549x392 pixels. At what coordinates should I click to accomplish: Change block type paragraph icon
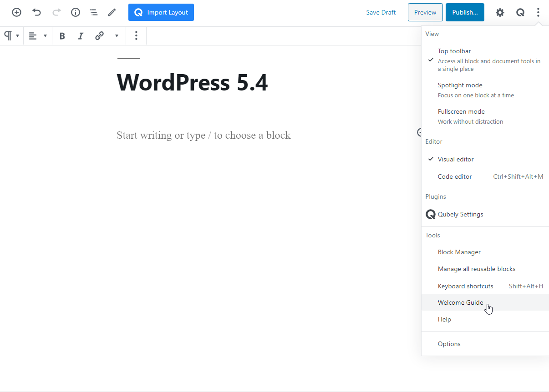12,36
